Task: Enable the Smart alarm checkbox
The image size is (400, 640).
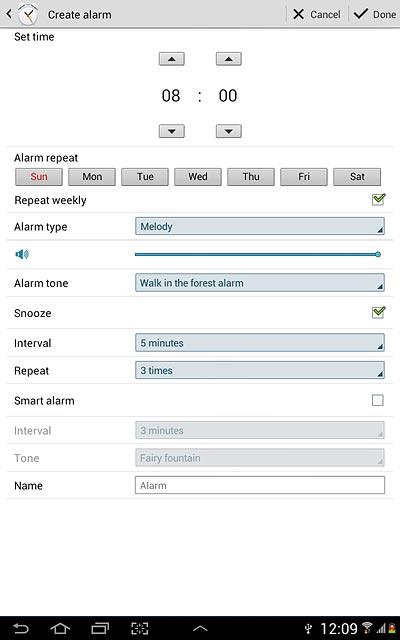Action: coord(378,400)
